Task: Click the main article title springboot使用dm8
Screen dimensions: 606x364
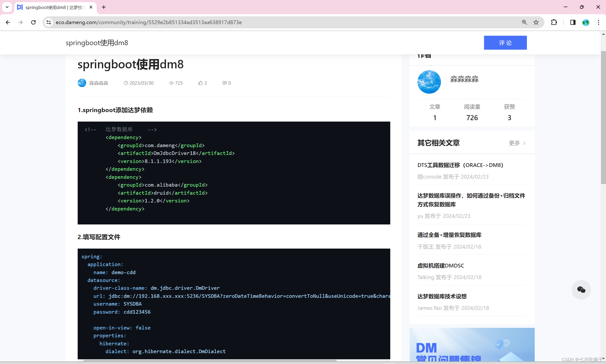Action: click(130, 65)
